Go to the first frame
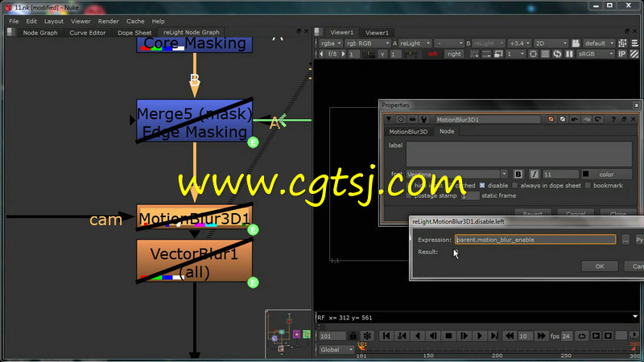The width and height of the screenshot is (644, 362). tap(386, 335)
